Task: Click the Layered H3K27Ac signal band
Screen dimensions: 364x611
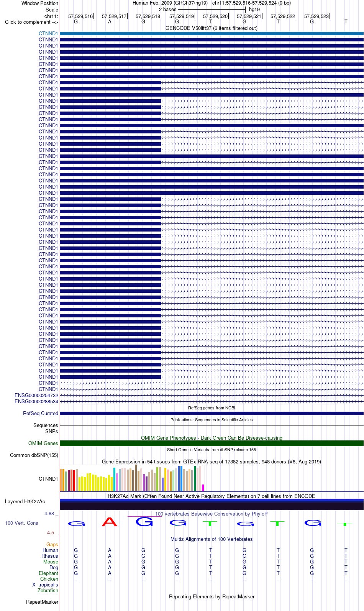Action: tap(212, 504)
